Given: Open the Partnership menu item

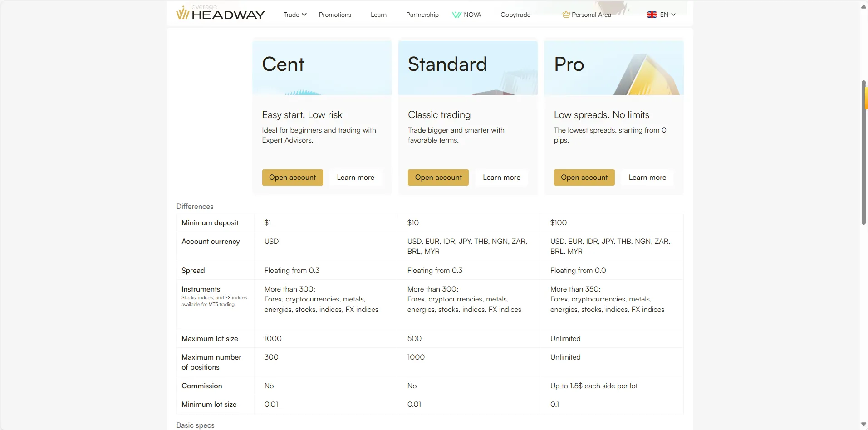Looking at the screenshot, I should tap(422, 15).
